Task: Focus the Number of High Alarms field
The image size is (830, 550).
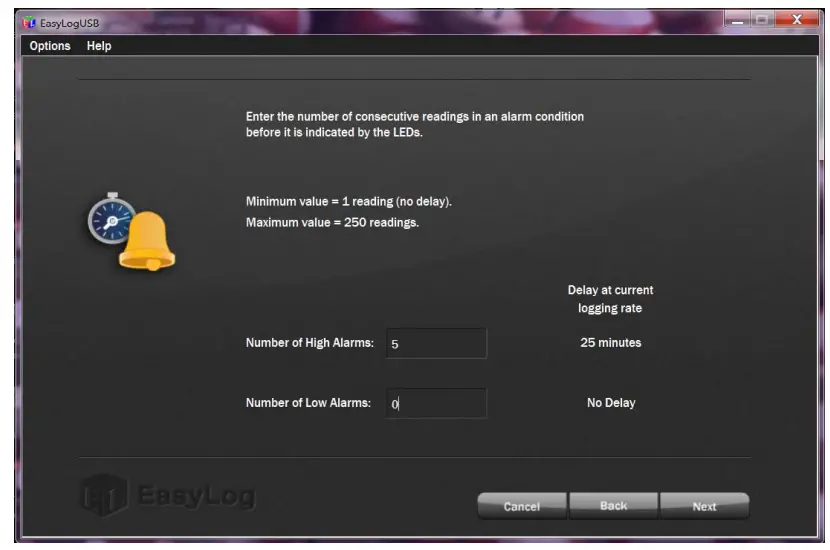Action: pos(437,344)
